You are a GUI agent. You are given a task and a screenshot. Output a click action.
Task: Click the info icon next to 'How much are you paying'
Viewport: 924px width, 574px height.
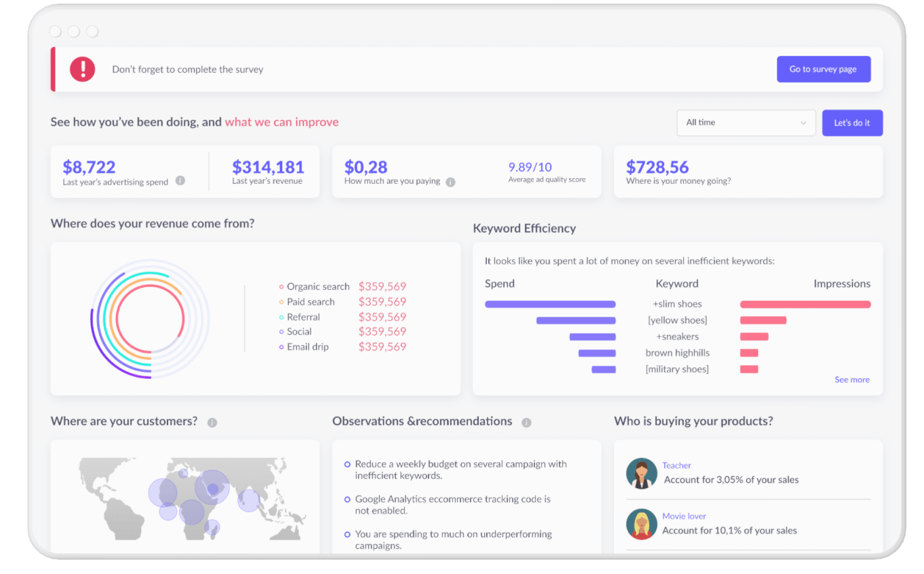pos(450,182)
